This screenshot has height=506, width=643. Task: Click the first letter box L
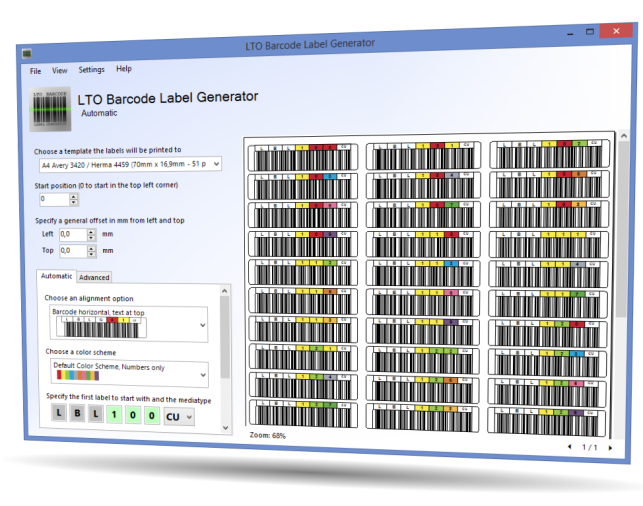coord(59,413)
